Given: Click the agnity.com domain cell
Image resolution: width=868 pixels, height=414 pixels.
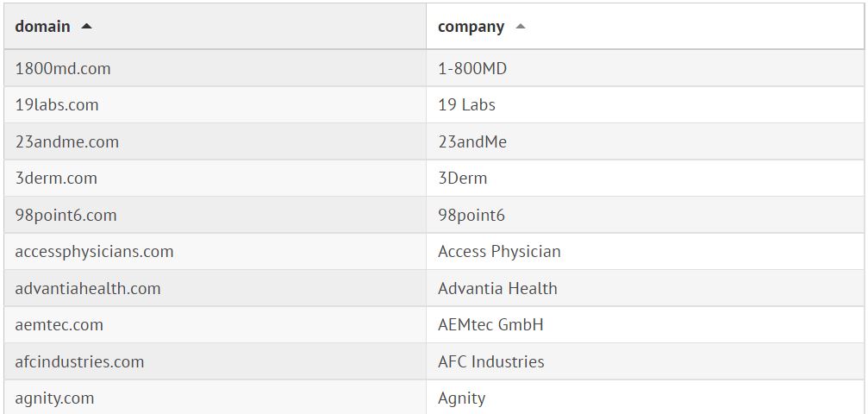Looking at the screenshot, I should point(54,398).
